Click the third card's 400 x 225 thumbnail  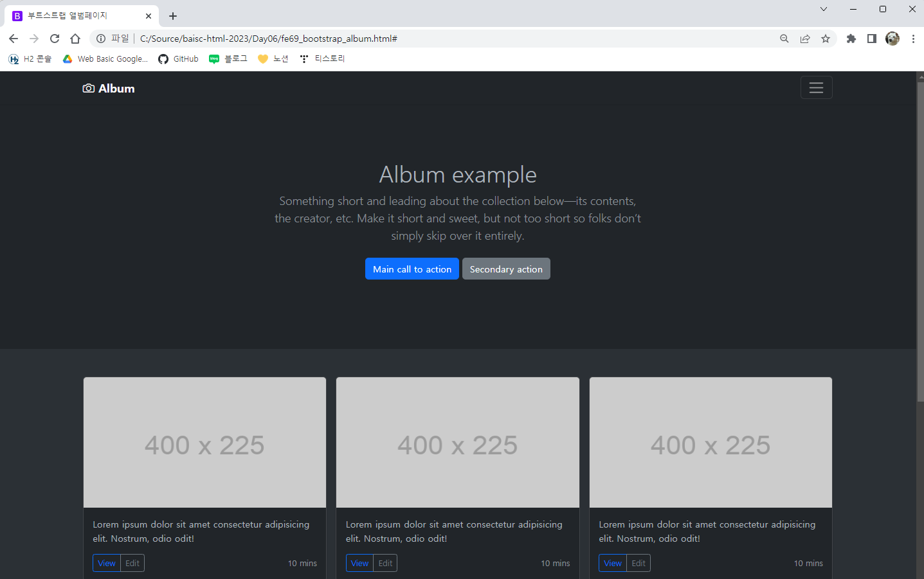[x=711, y=443]
